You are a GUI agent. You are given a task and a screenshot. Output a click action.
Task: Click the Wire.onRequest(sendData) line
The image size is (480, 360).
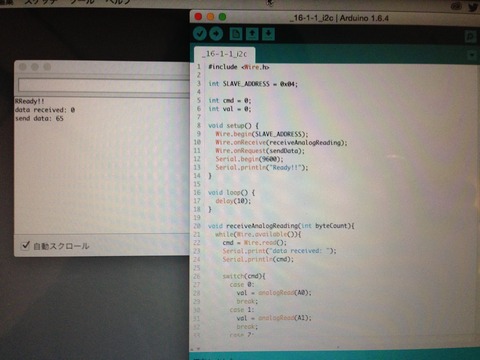[260, 151]
